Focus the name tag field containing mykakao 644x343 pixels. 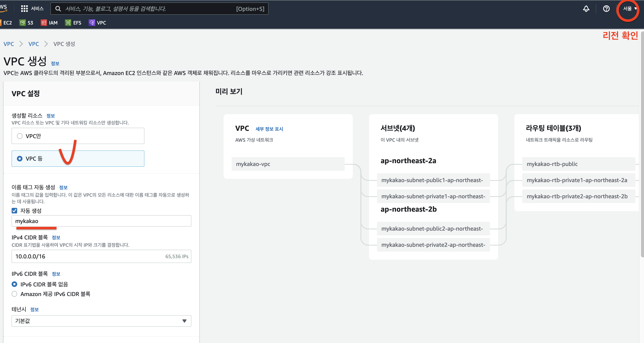(101, 221)
